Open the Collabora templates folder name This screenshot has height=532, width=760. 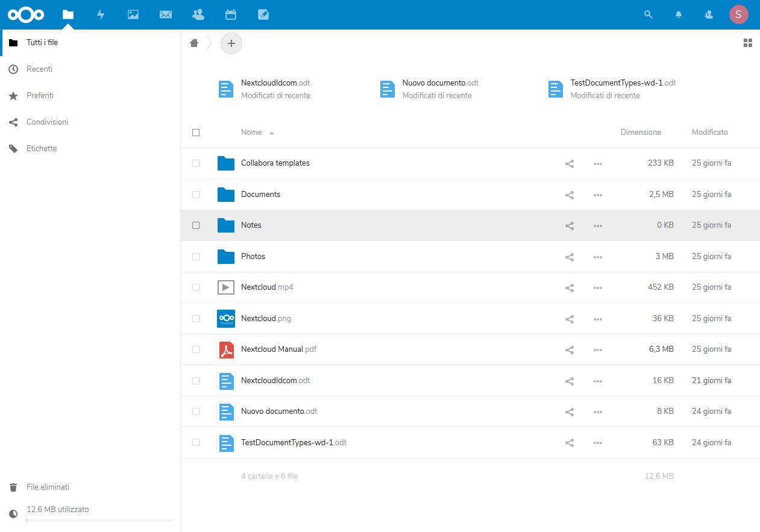click(275, 163)
